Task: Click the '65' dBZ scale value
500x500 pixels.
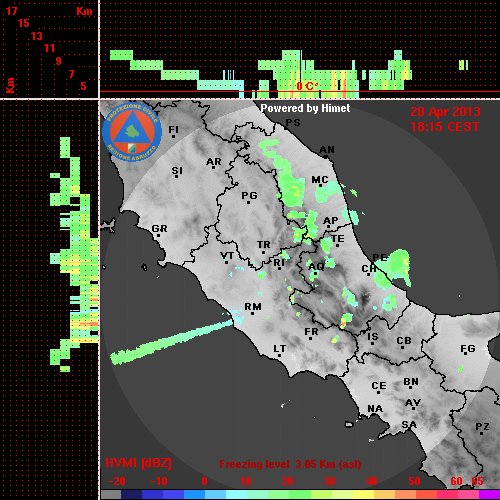Action: [477, 481]
